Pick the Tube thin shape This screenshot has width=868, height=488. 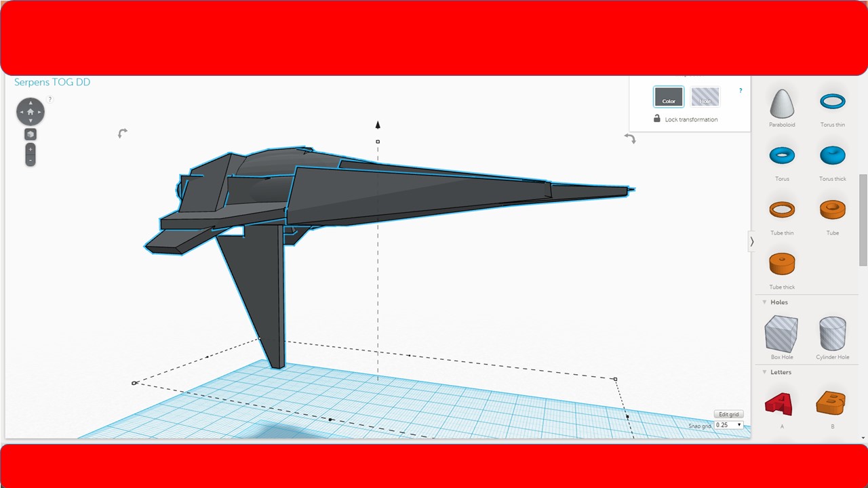click(x=782, y=209)
